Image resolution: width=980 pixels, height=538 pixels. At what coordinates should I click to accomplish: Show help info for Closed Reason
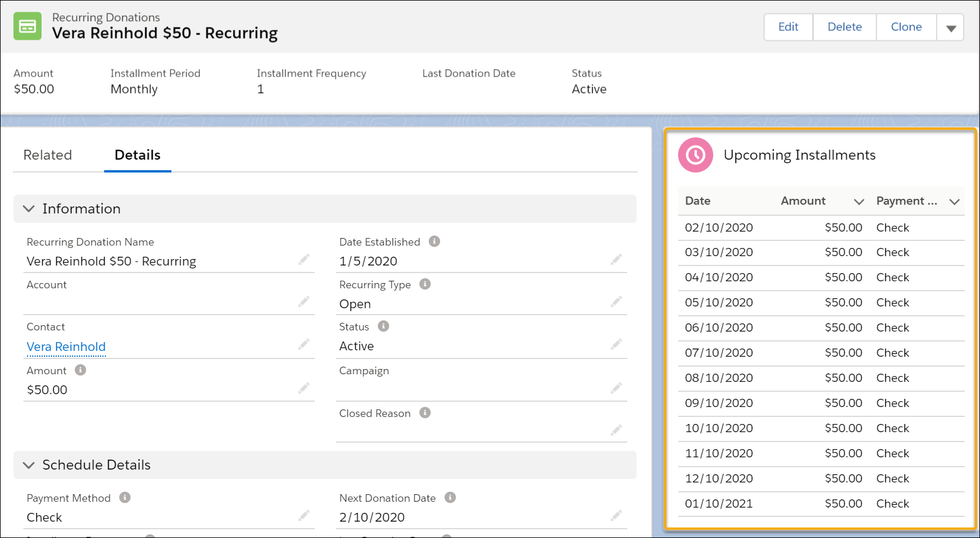425,412
